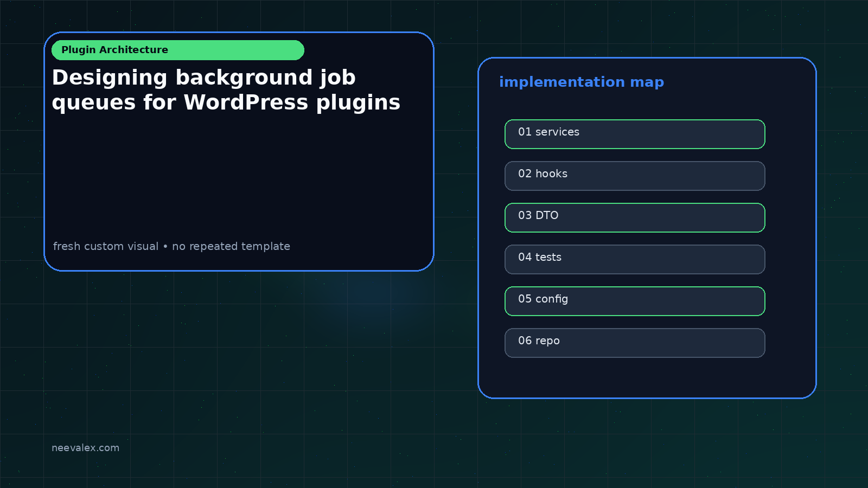The image size is (868, 488).
Task: Select the '02 hooks' item
Action: click(635, 176)
